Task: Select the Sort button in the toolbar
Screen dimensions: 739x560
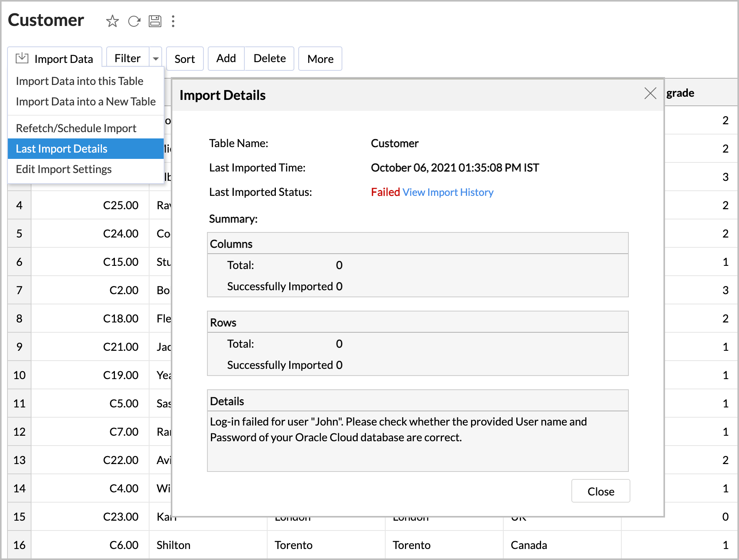Action: tap(185, 58)
